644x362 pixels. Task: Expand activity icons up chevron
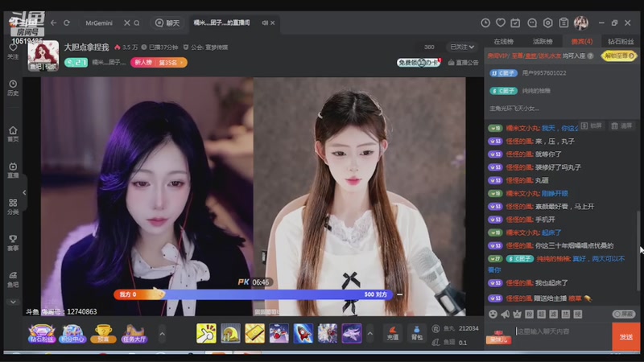[163, 334]
